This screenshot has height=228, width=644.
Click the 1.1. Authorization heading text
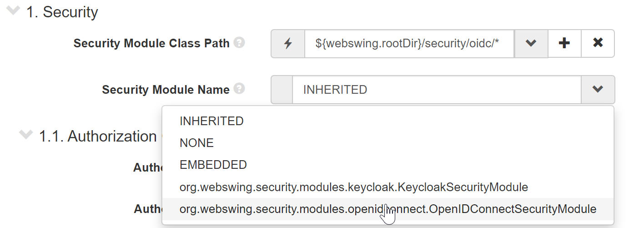click(x=98, y=136)
